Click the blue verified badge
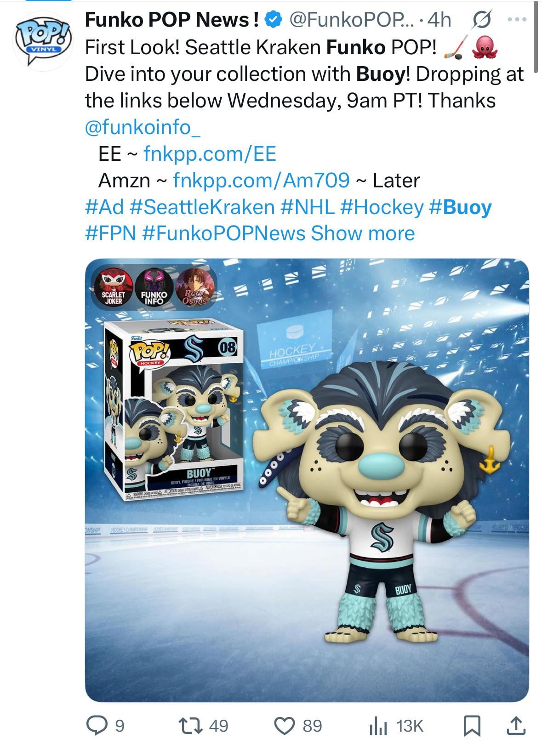The width and height of the screenshot is (542, 756). (x=274, y=20)
